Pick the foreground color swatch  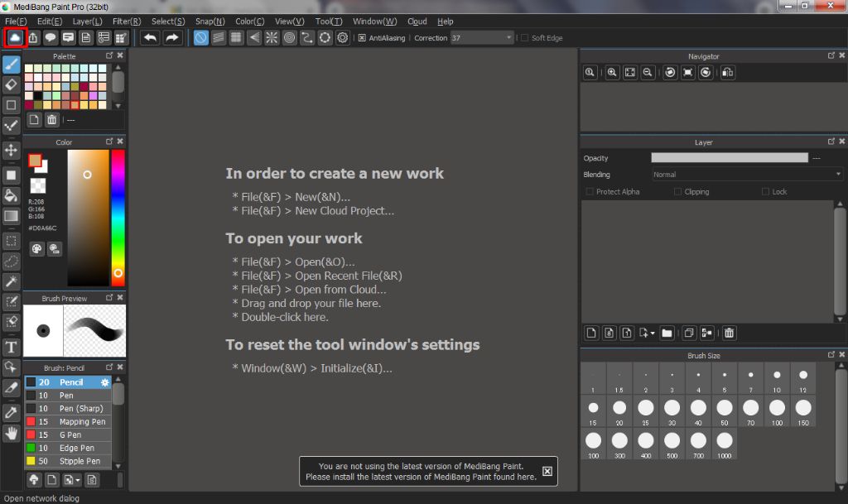coord(35,161)
